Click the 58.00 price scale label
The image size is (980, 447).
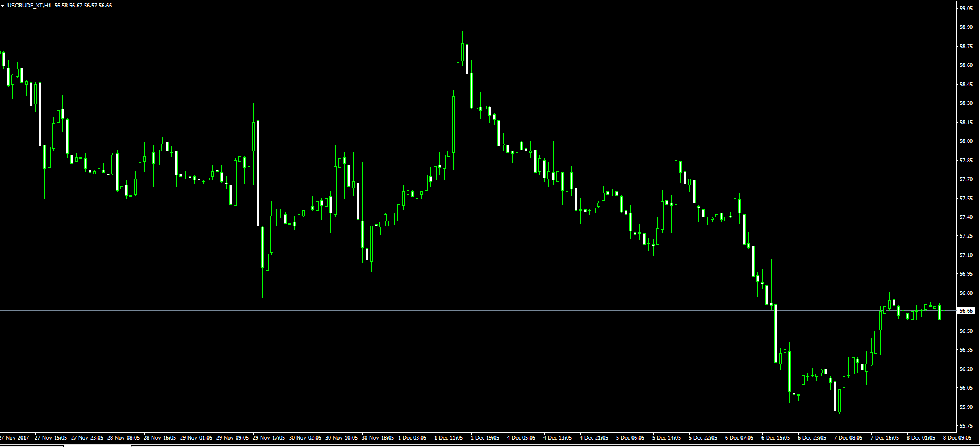[x=966, y=141]
